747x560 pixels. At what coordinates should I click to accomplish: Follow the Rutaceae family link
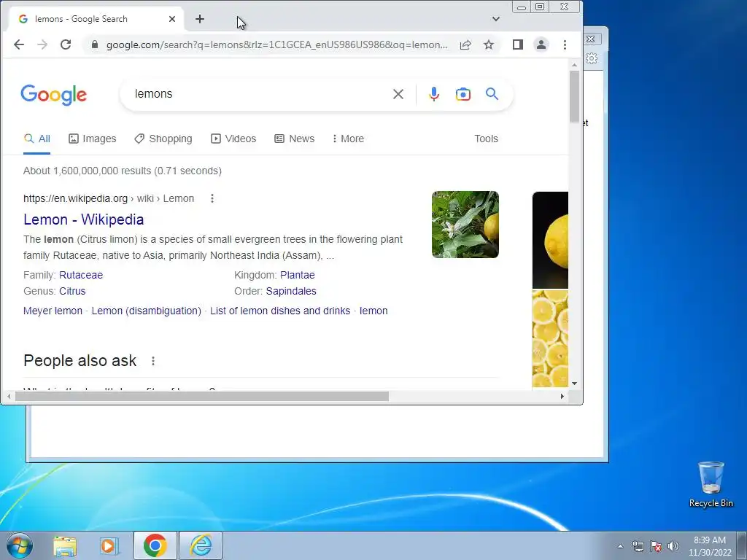point(81,275)
